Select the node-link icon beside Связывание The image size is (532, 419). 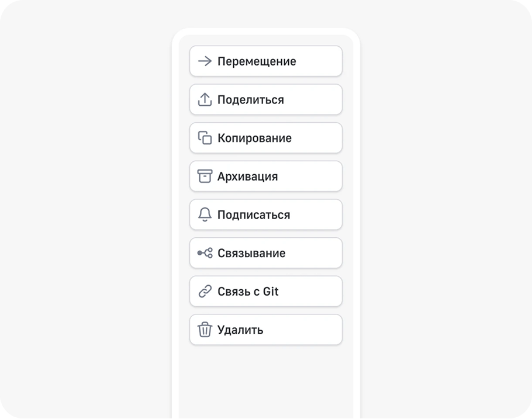coord(205,253)
